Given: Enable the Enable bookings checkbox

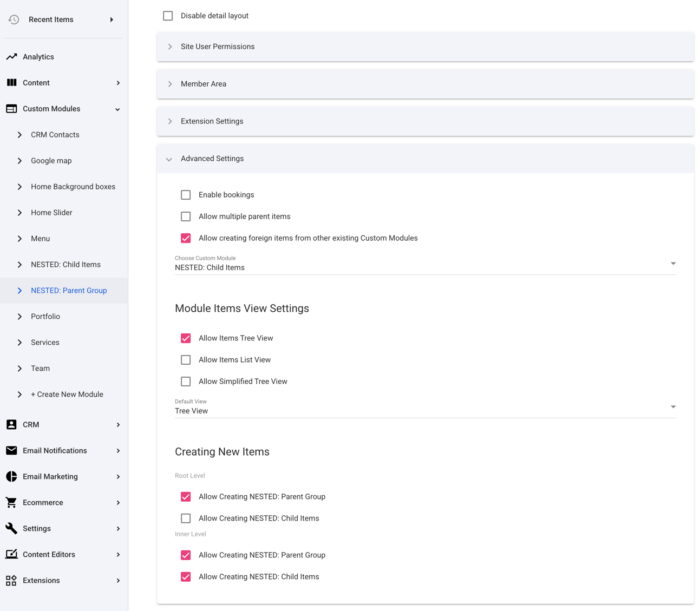Looking at the screenshot, I should (x=186, y=194).
